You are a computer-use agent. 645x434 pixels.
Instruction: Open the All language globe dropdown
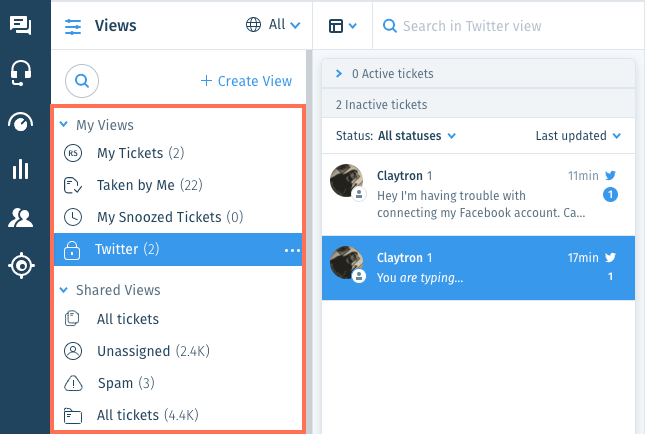tap(273, 25)
